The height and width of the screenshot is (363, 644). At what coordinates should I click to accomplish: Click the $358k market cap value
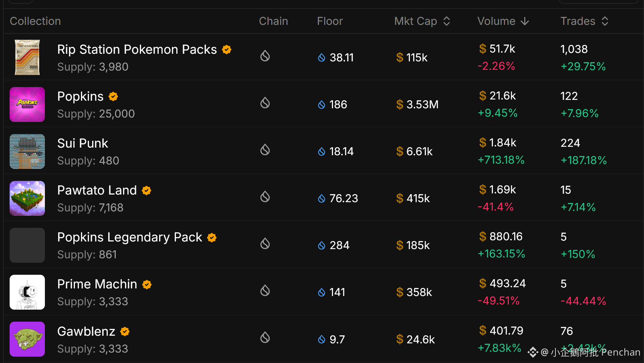414,292
